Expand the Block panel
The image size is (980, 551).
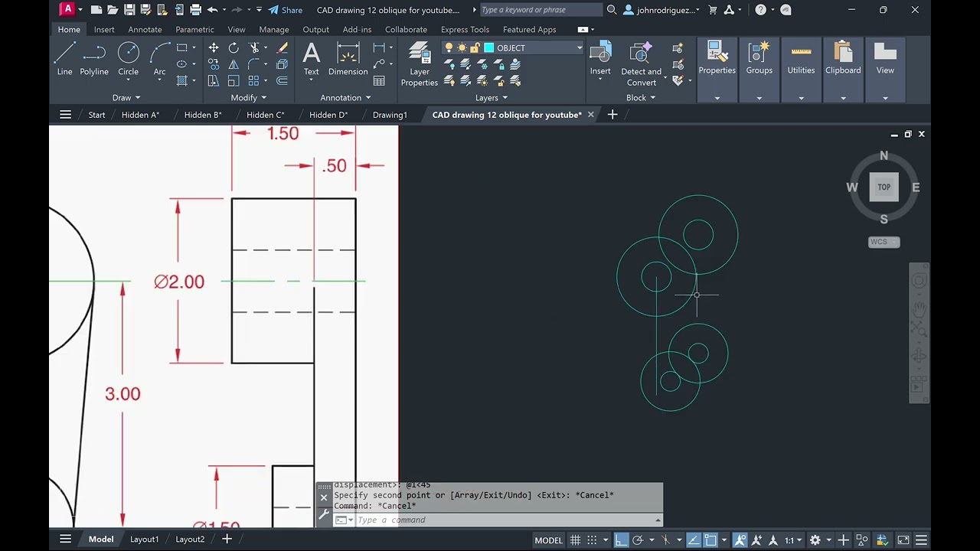[x=641, y=97]
